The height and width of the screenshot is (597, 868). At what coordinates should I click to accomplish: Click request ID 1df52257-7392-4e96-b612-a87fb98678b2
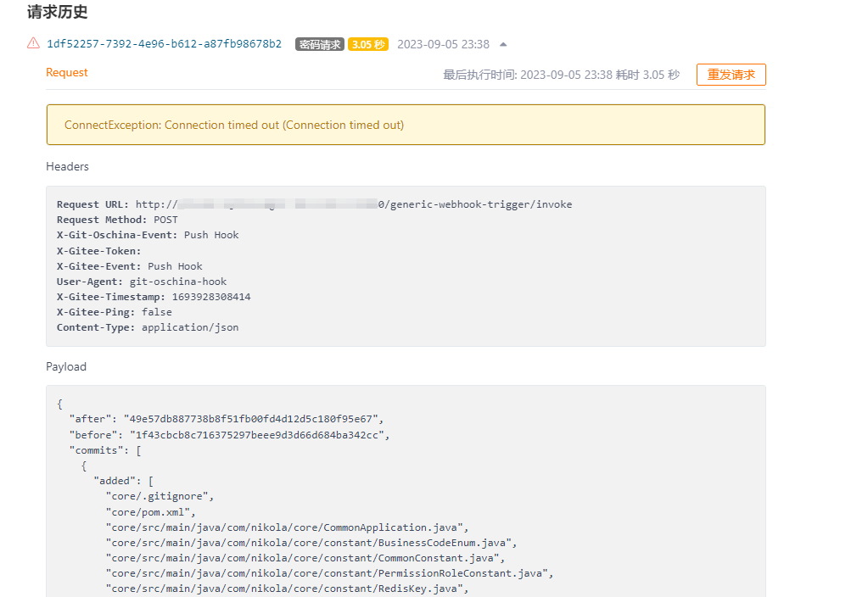(164, 44)
